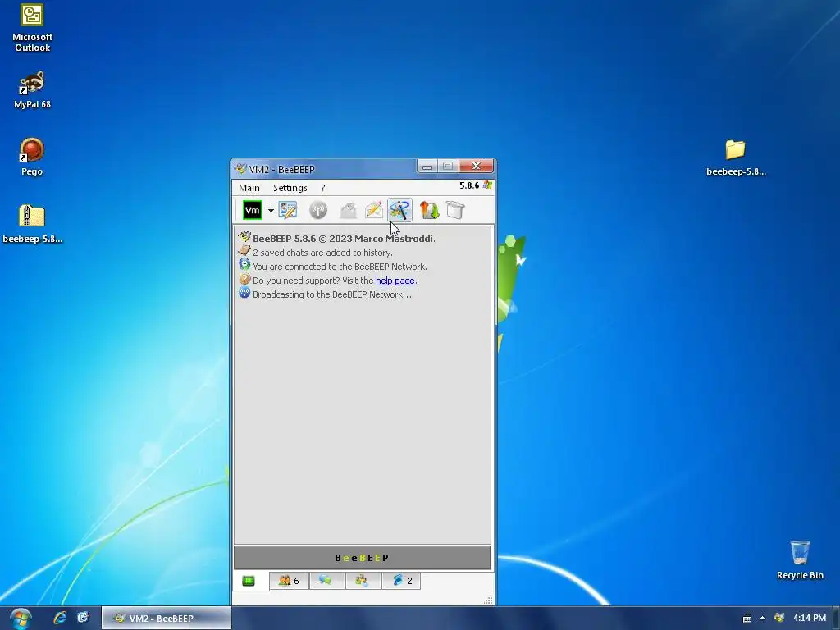Click Show Desktop strip at taskbar end

pyautogui.click(x=836, y=619)
